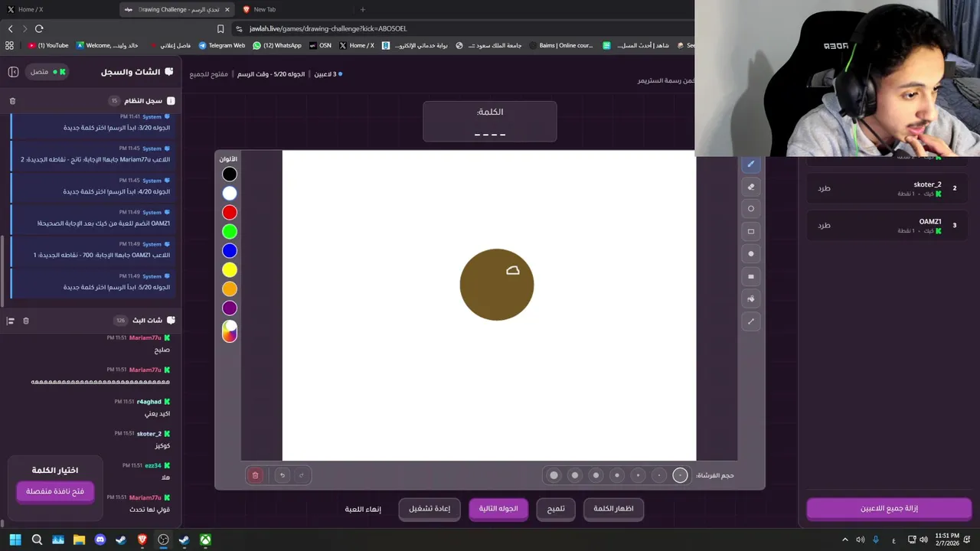Open OSN bookmark
The height and width of the screenshot is (551, 980).
coord(320,45)
